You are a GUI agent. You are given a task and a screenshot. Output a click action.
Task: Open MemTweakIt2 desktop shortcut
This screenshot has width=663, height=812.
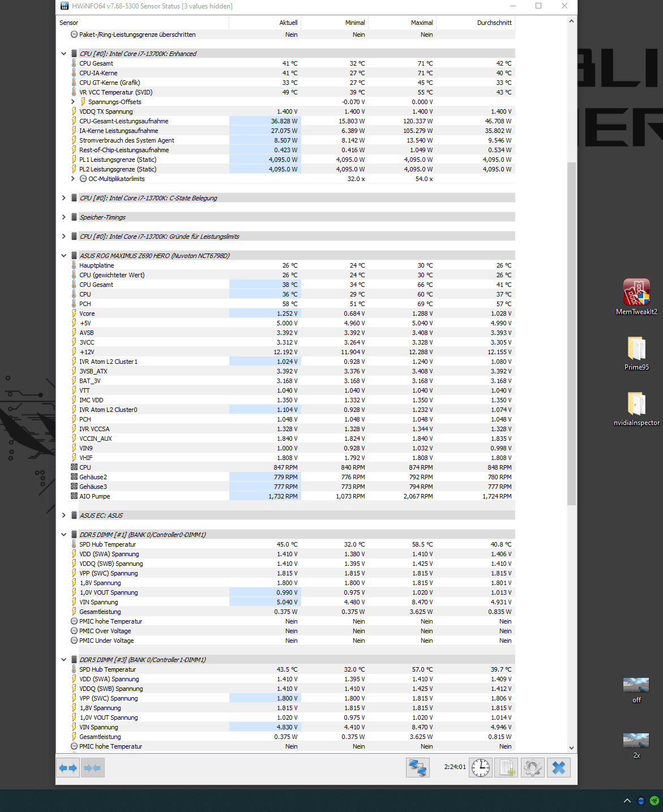pos(636,297)
